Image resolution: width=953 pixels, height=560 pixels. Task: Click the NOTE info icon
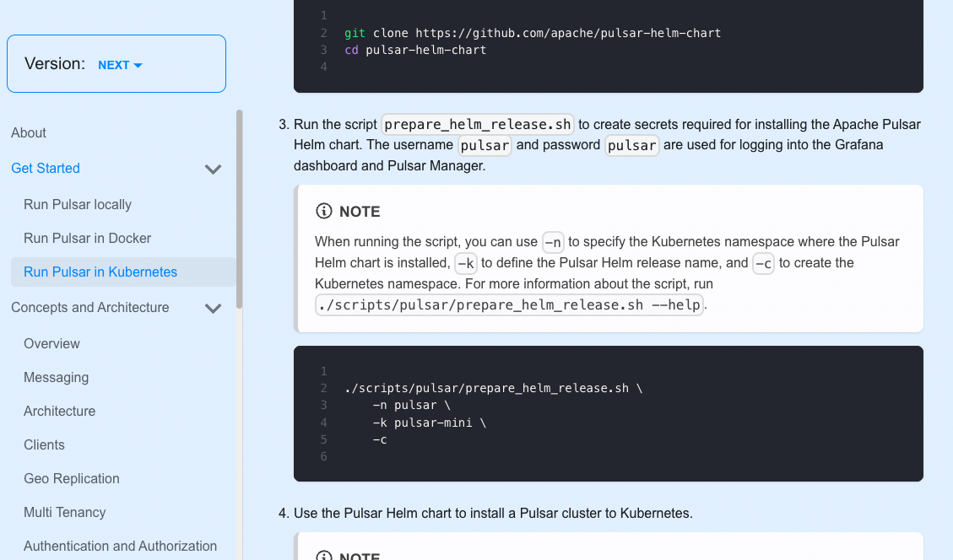pyautogui.click(x=324, y=211)
